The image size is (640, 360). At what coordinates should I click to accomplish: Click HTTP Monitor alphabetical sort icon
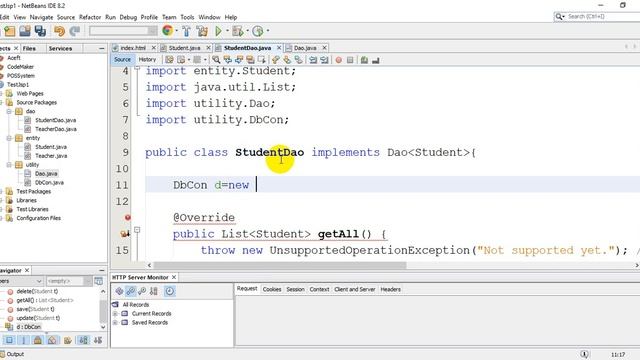[153, 291]
